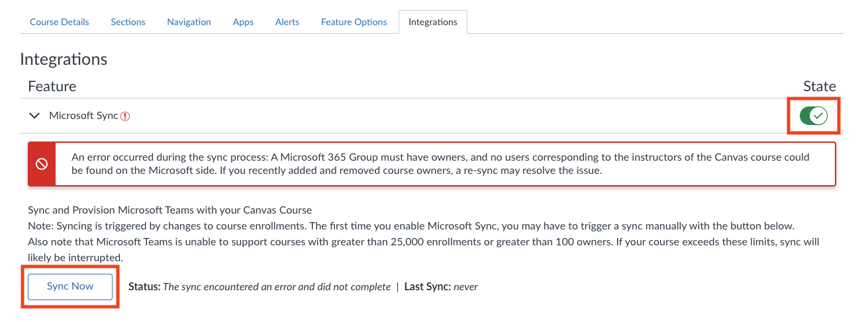Click the Integrations heading

click(x=64, y=59)
